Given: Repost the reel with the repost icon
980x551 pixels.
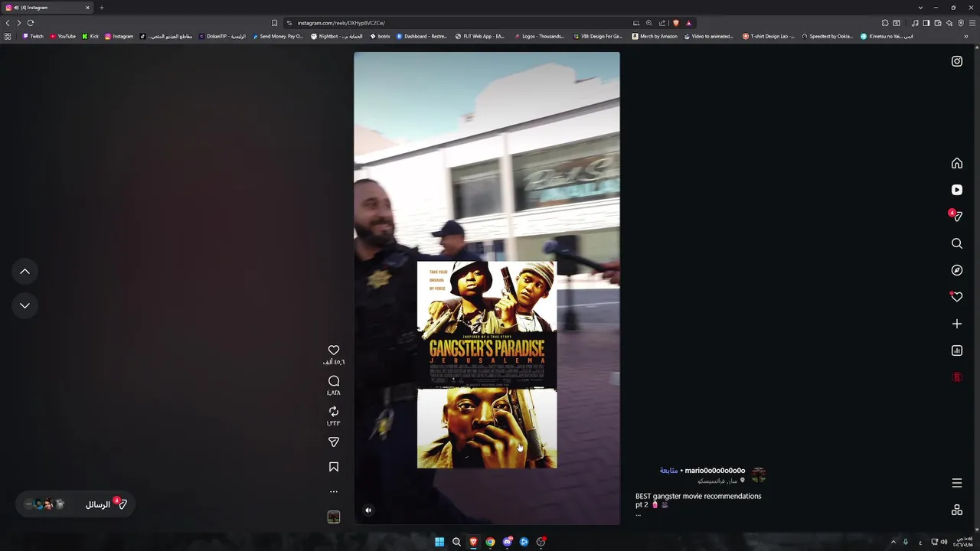Looking at the screenshot, I should coord(334,412).
